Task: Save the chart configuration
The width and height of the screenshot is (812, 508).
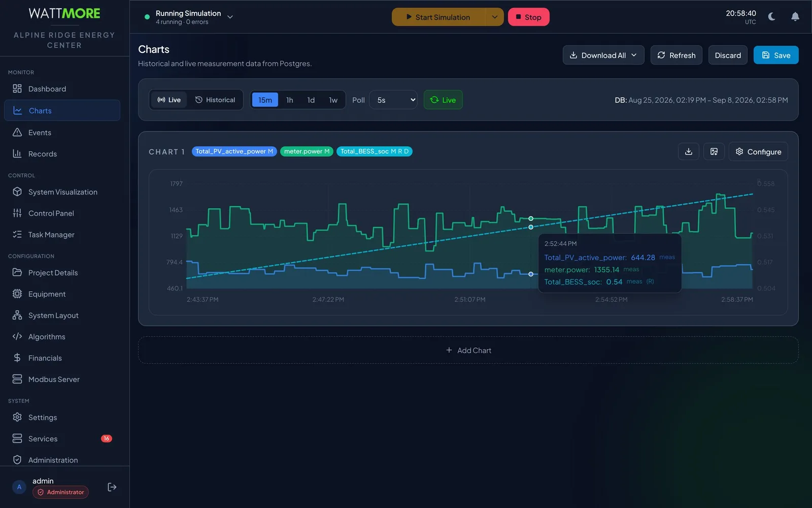Action: (776, 55)
